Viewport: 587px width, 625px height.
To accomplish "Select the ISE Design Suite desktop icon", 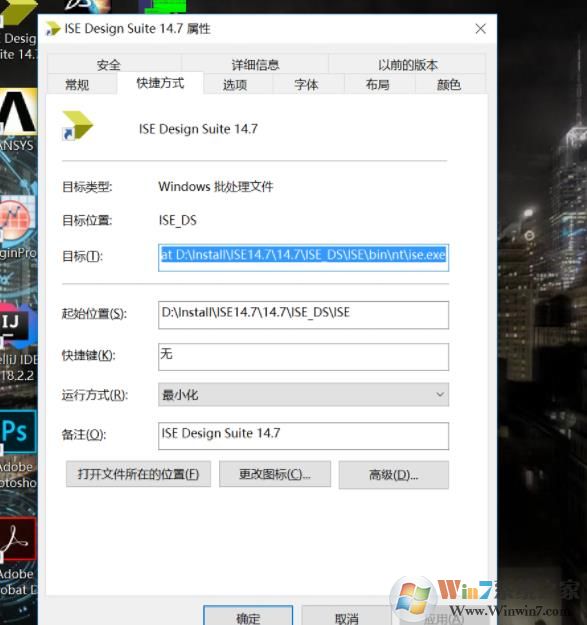I will click(x=18, y=30).
